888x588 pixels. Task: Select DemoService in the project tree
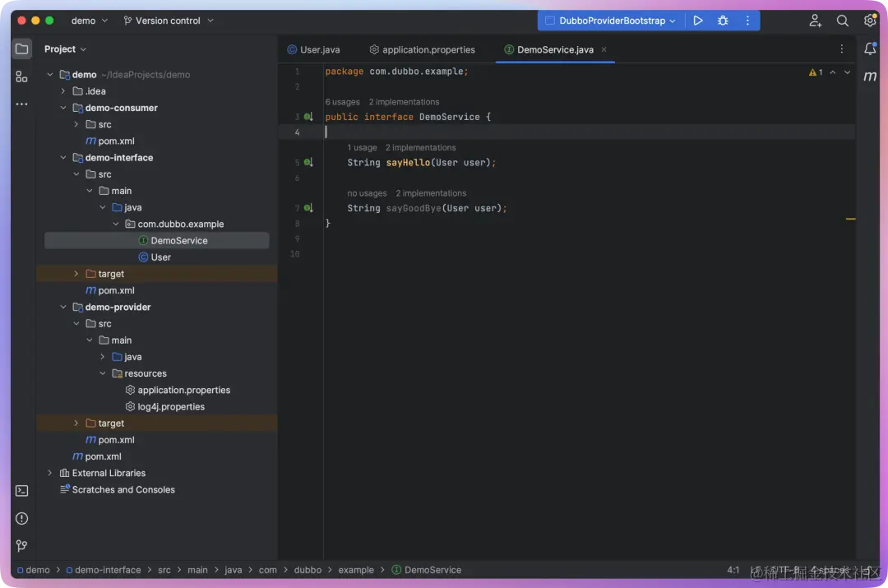[x=156, y=241]
